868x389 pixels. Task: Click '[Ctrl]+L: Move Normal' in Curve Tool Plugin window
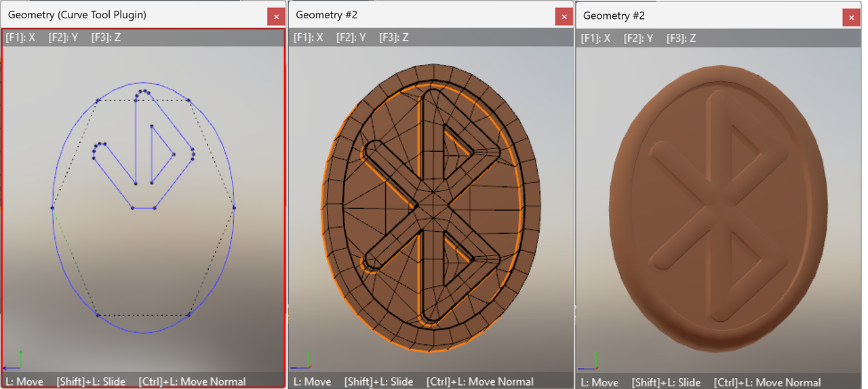[192, 382]
